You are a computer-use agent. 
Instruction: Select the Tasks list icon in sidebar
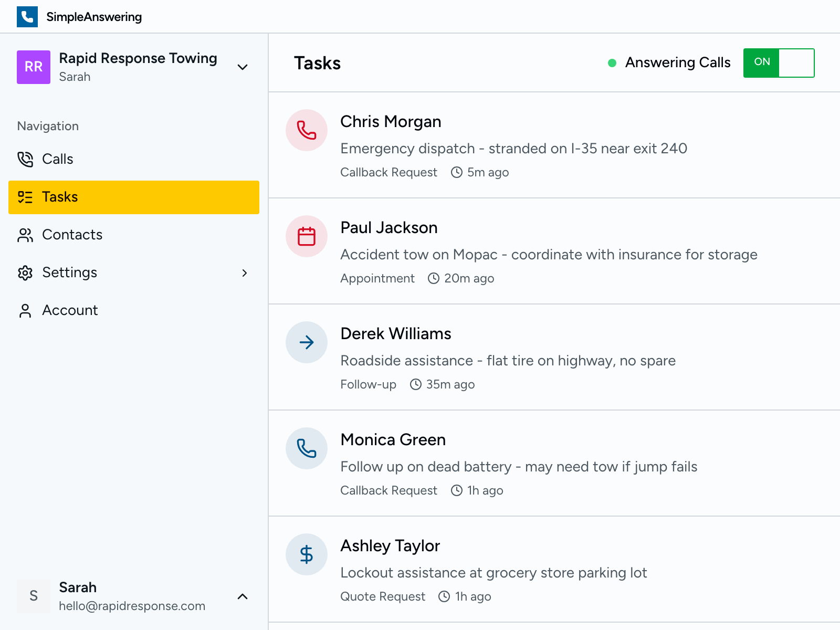pos(26,197)
